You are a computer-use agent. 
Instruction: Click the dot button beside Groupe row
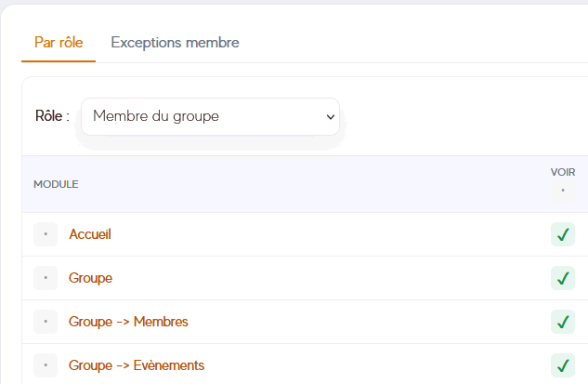[x=46, y=278]
